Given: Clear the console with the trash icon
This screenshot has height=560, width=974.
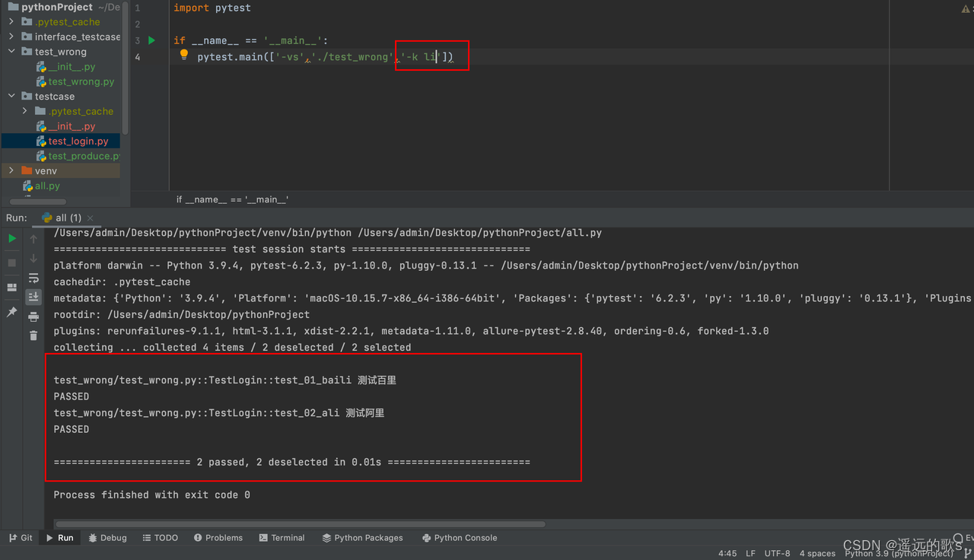Looking at the screenshot, I should (x=33, y=336).
